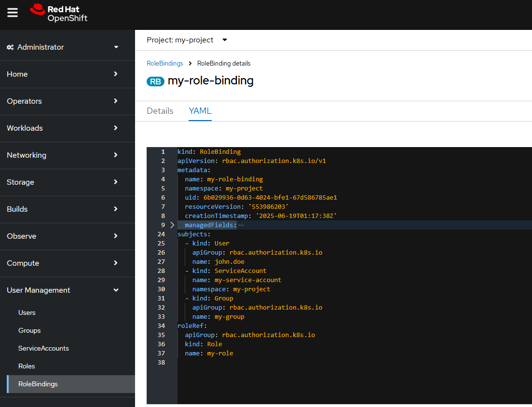532x407 pixels.
Task: Expand the Compute navigation section
Action: click(x=68, y=263)
